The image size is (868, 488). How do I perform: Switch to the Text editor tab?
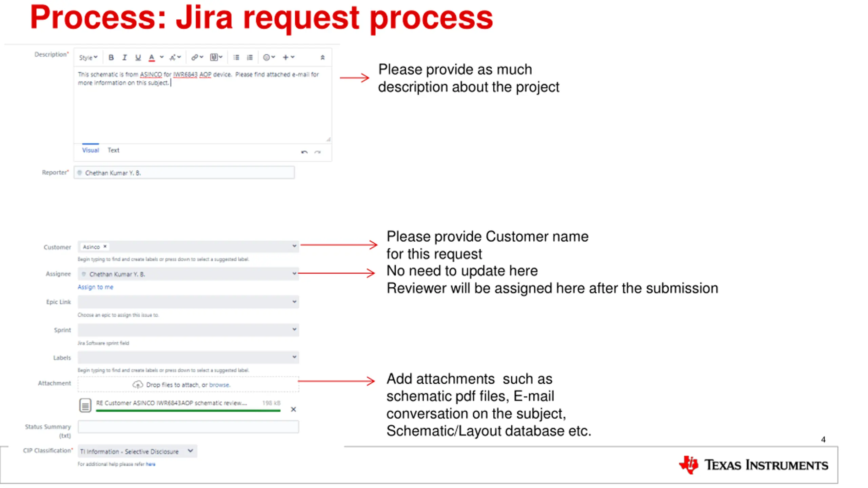coord(114,150)
